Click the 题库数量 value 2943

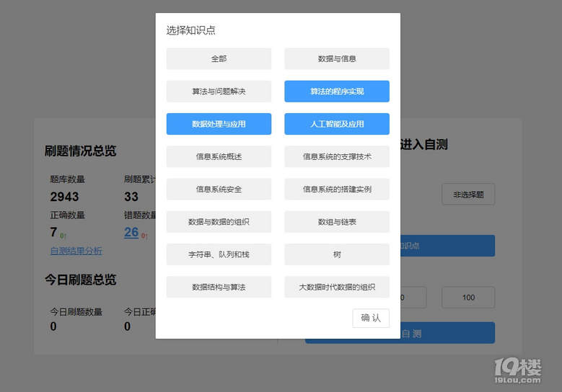click(x=64, y=197)
